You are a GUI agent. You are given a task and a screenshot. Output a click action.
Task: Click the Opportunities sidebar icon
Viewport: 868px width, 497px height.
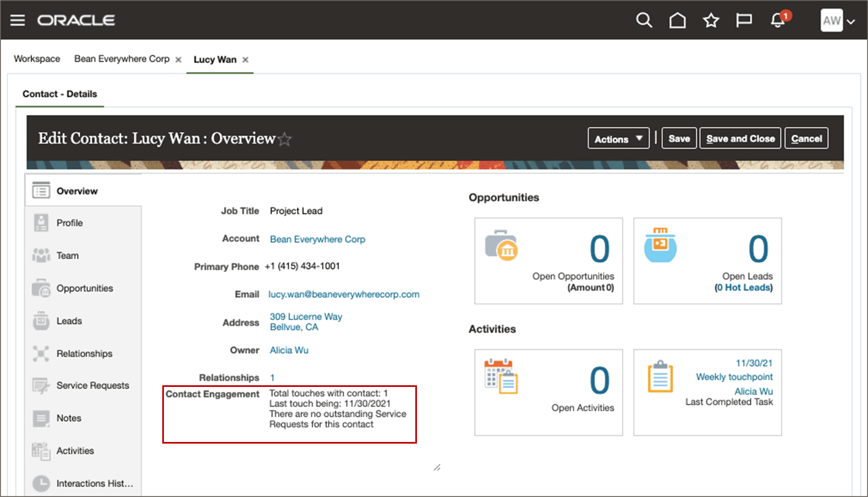click(x=41, y=288)
